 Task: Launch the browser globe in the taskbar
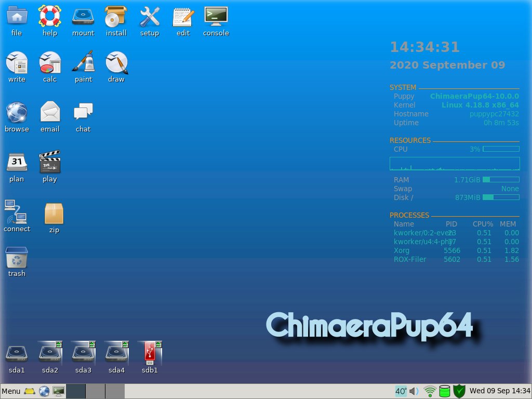44,391
